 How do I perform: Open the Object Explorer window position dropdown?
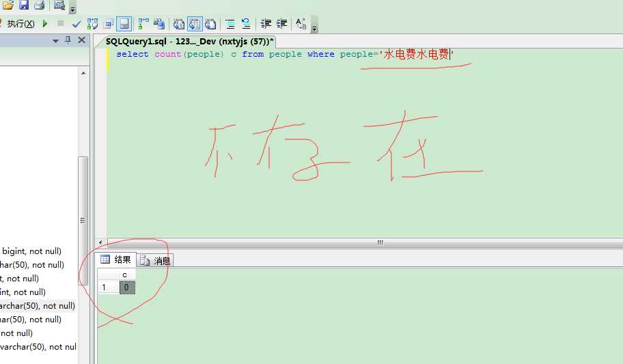pyautogui.click(x=55, y=40)
